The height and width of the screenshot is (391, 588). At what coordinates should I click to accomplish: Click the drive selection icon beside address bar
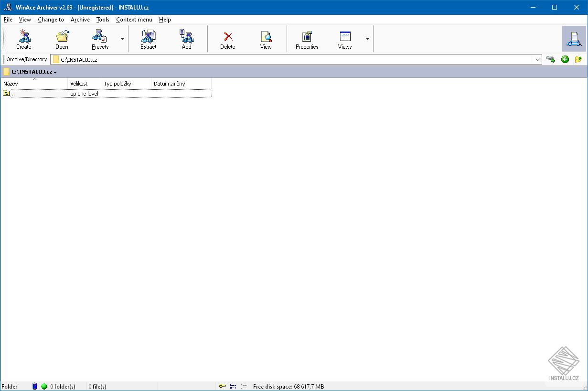pyautogui.click(x=551, y=59)
